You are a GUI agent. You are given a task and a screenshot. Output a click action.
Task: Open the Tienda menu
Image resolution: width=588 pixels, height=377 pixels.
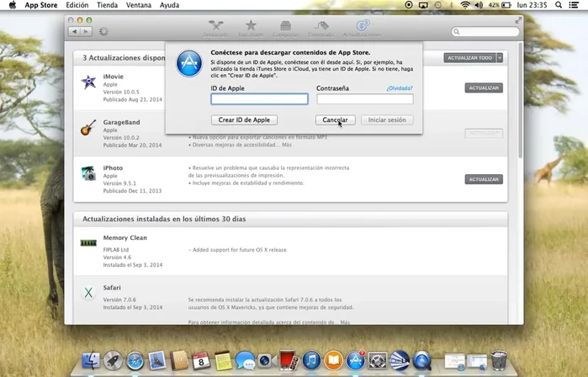click(x=107, y=5)
